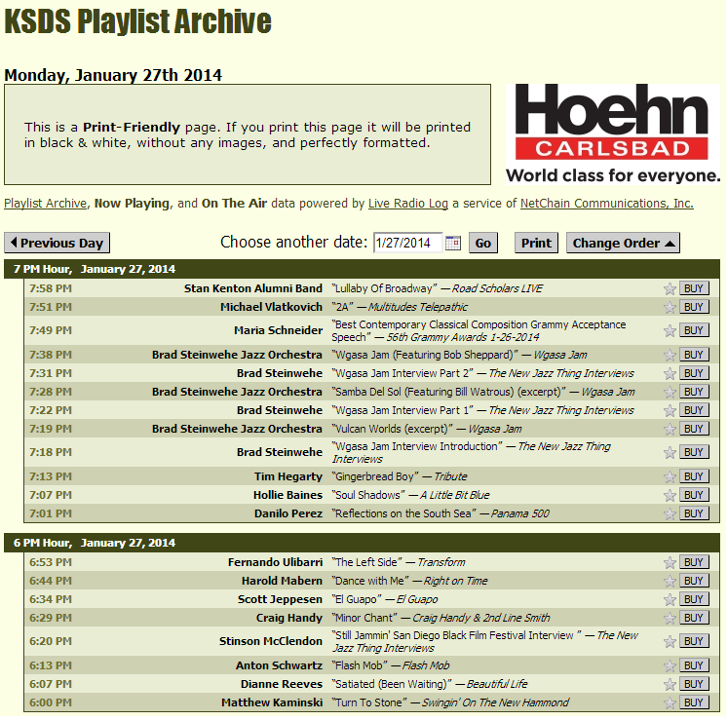Star Matthew Kaminski's Turn To Stone
Viewport: 728px width, 721px height.
[x=671, y=703]
